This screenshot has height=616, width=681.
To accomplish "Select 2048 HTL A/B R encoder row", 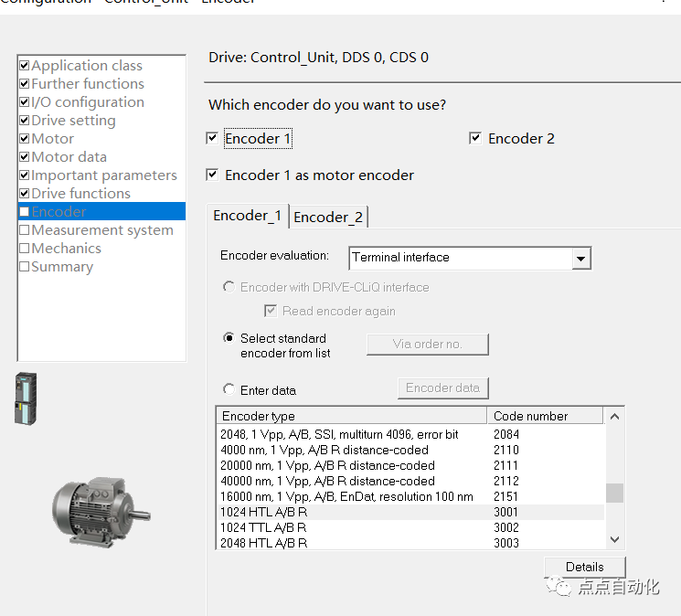I will (410, 543).
